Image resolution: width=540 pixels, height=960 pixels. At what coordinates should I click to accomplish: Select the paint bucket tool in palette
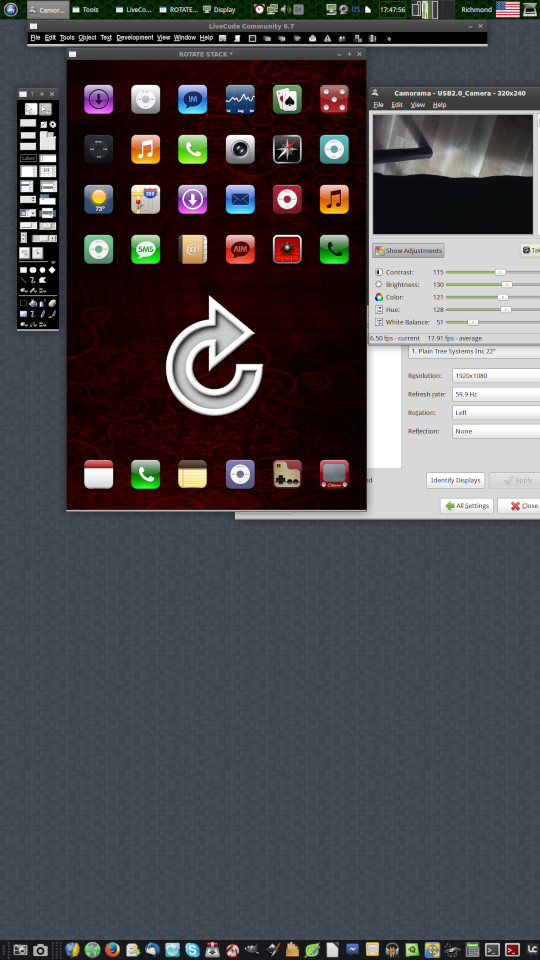(x=33, y=303)
